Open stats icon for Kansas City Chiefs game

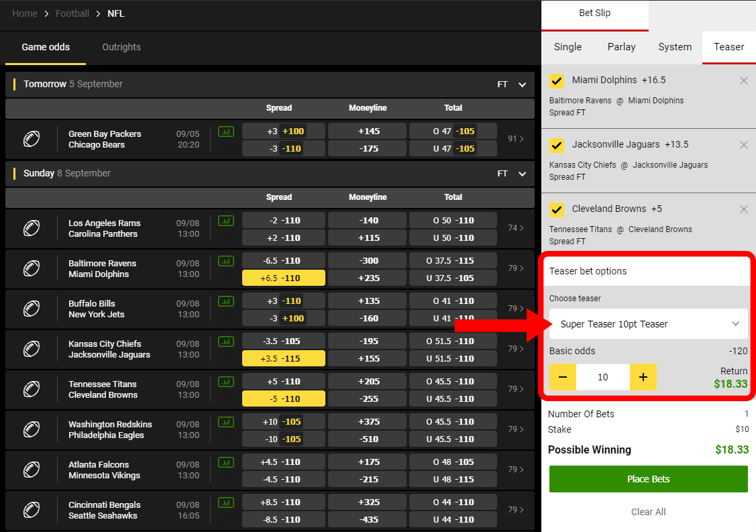pyautogui.click(x=225, y=341)
